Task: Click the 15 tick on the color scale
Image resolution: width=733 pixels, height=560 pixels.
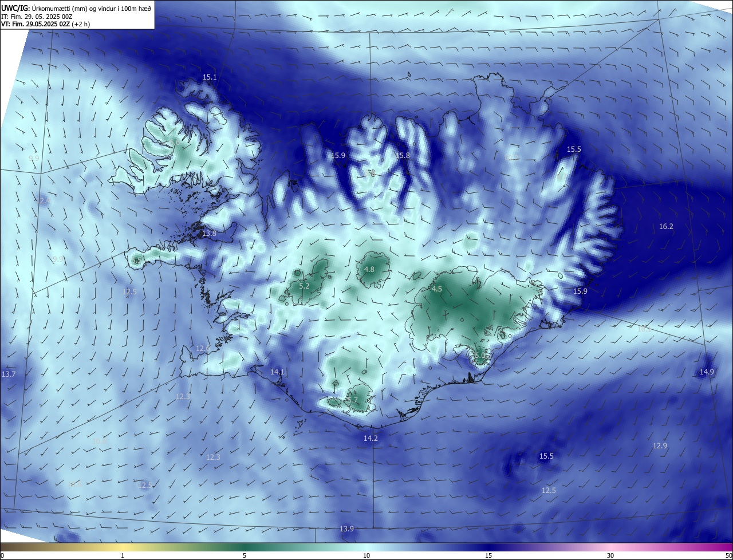Action: pyautogui.click(x=488, y=555)
